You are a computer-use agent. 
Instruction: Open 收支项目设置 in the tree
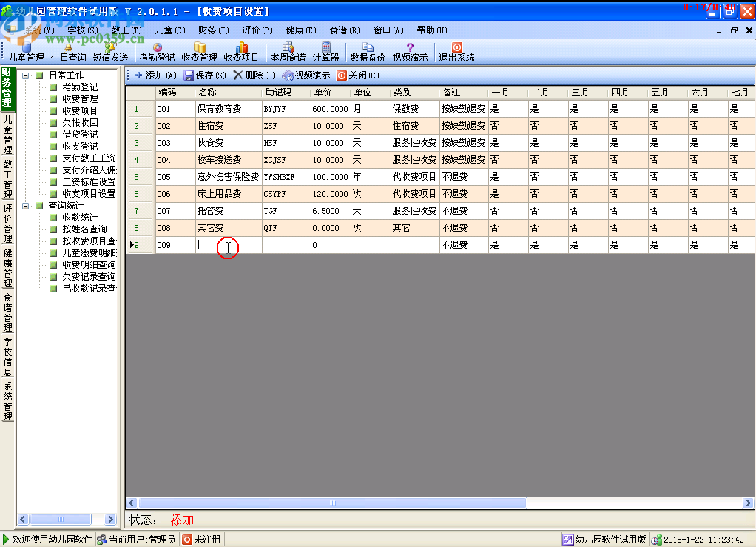(x=89, y=193)
